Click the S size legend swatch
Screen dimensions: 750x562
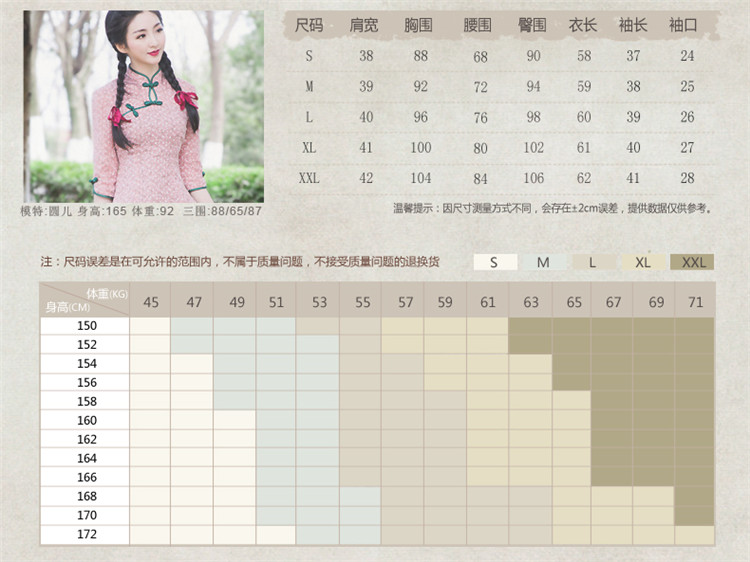coord(495,262)
